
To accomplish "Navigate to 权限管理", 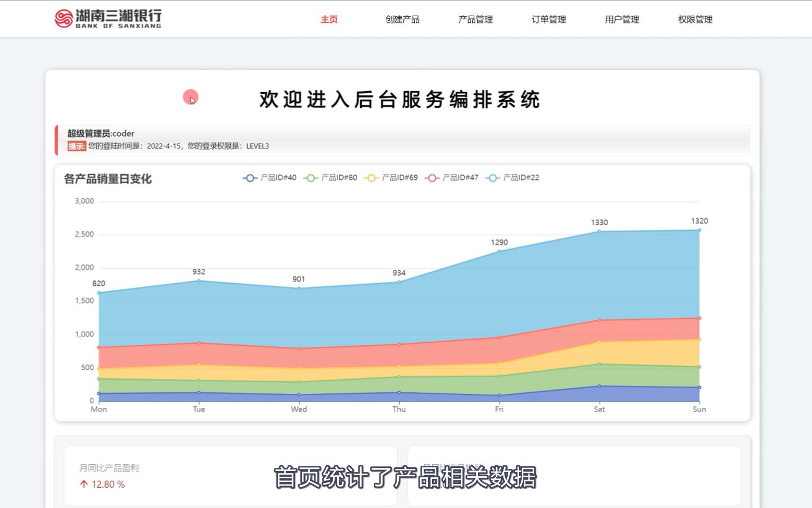I will coord(695,19).
